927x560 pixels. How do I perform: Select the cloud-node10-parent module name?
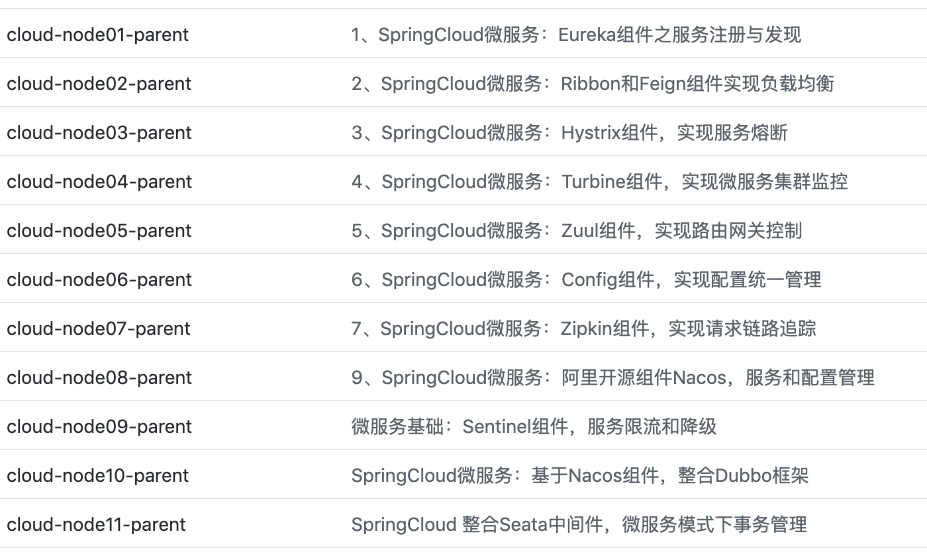[x=98, y=475]
